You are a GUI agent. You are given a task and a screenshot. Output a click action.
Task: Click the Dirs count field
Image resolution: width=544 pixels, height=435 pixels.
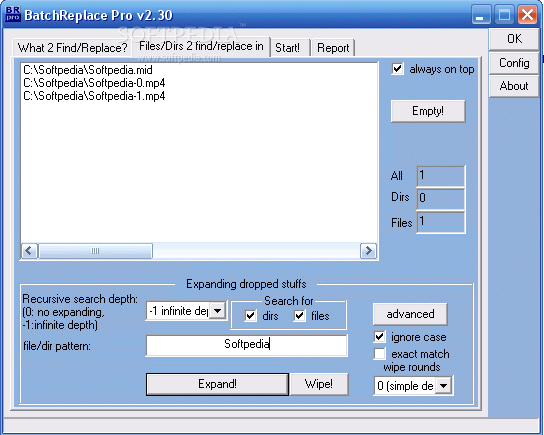coord(441,198)
